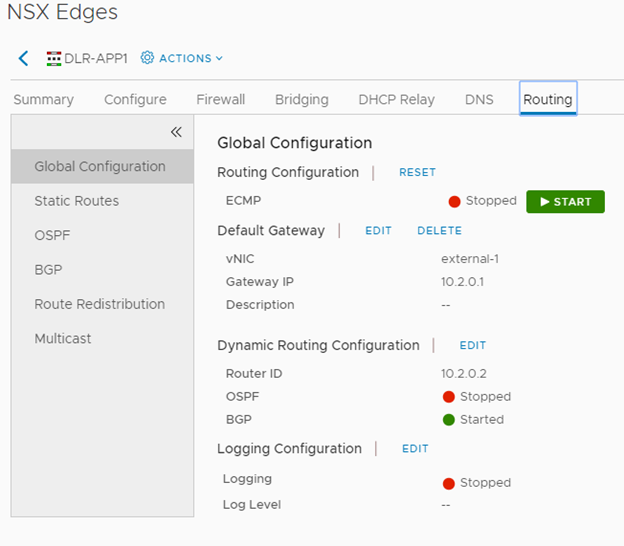Click the DLR-APP1 edge name
The width and height of the screenshot is (624, 546).
(x=96, y=58)
